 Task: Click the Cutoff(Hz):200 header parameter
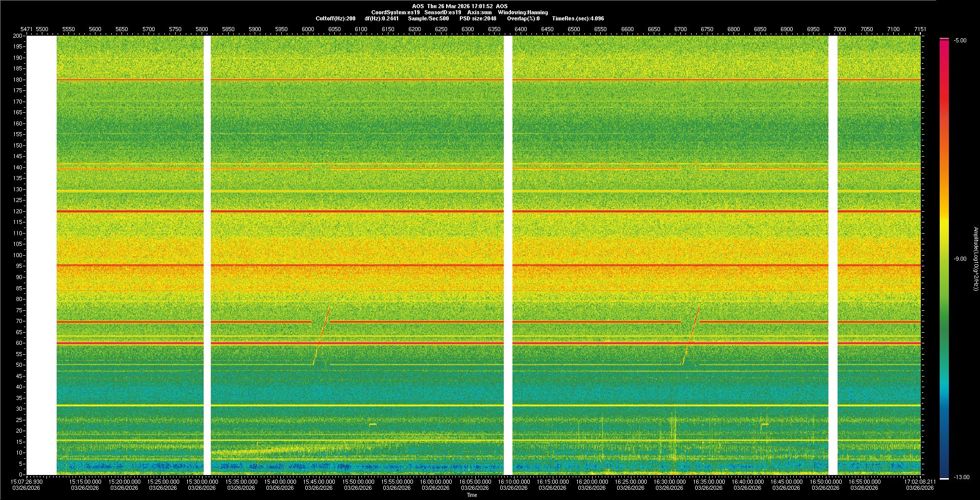[x=335, y=18]
